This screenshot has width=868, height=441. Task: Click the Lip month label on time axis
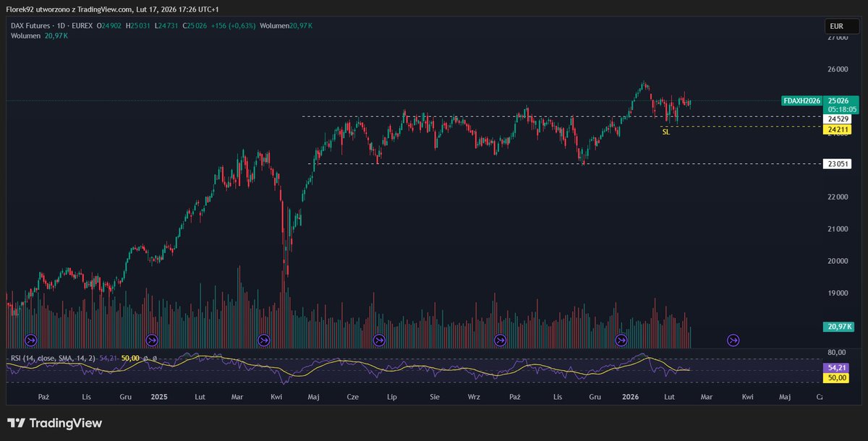pos(393,397)
